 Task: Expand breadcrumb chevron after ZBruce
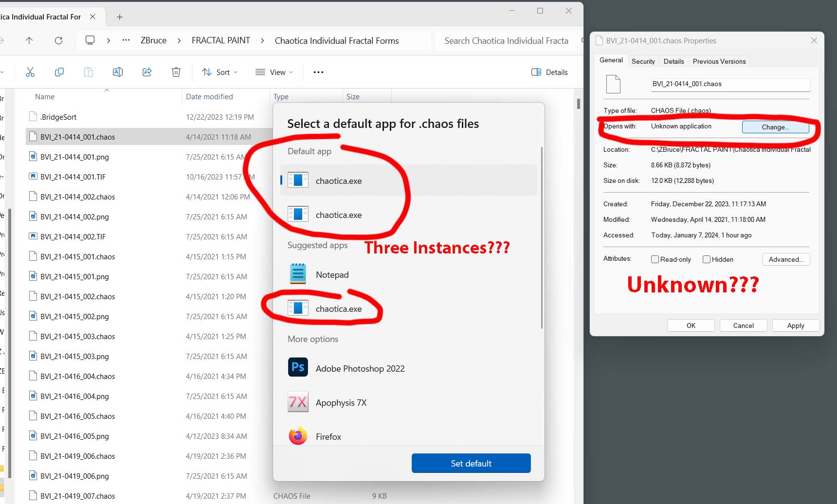coord(179,40)
